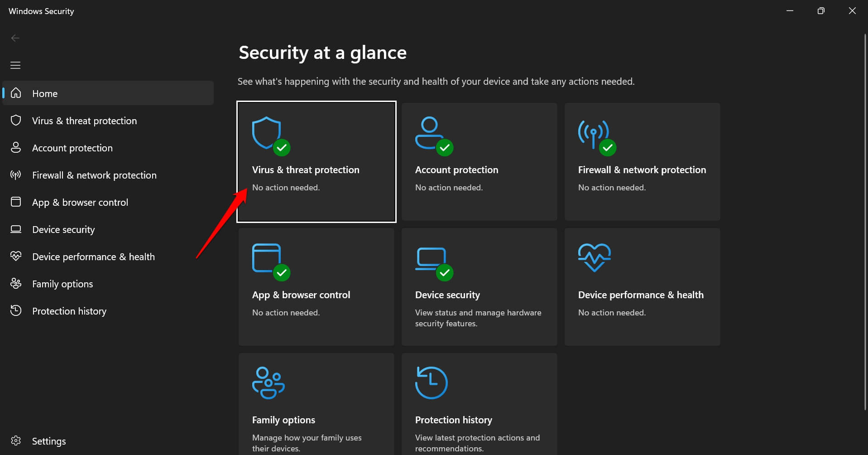Open the hamburger navigation menu
Viewport: 868px width, 455px height.
tap(15, 65)
